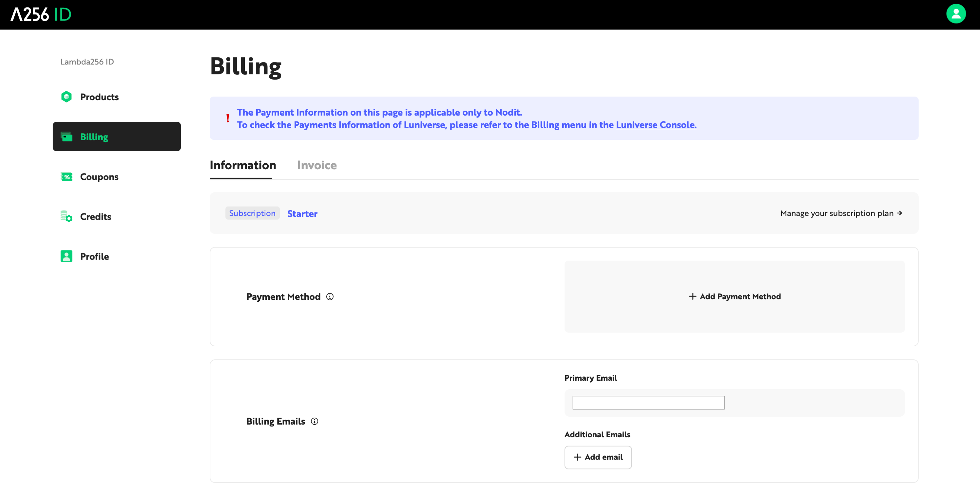980x492 pixels.
Task: Select the Credits coins icon
Action: coord(67,216)
